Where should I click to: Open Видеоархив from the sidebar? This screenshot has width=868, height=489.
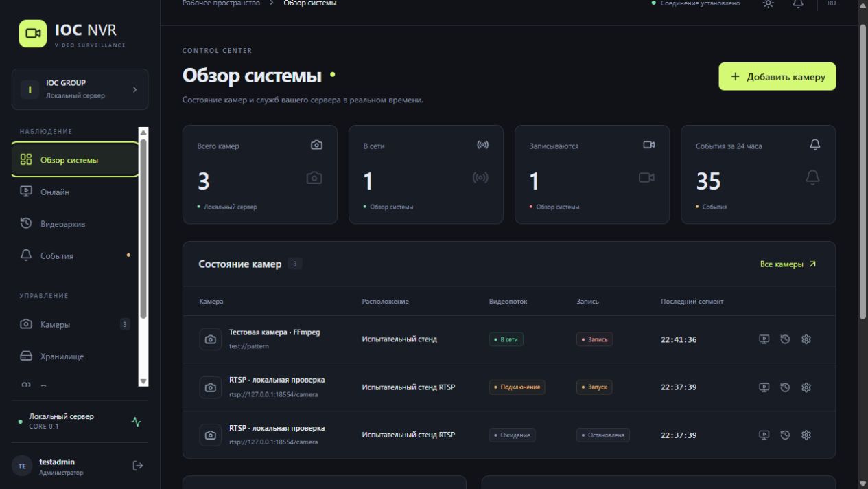coord(75,224)
